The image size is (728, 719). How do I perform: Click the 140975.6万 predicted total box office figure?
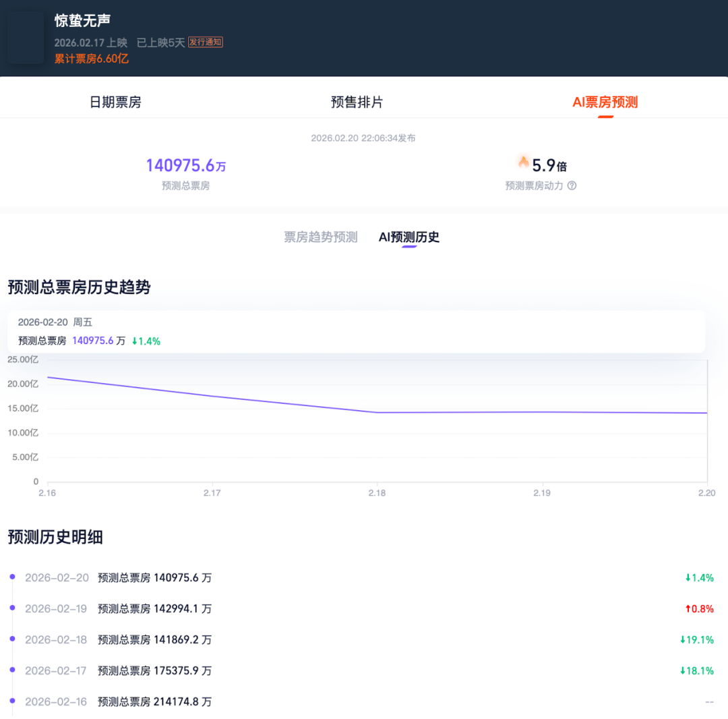(185, 165)
